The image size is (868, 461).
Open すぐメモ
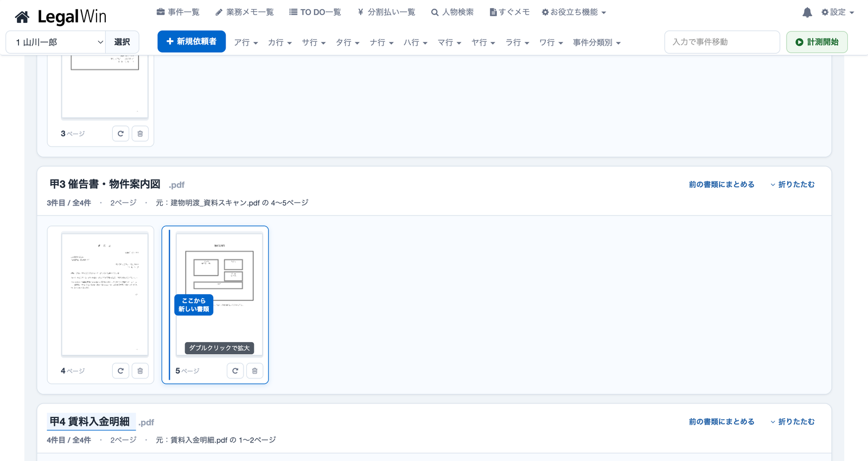pos(509,12)
